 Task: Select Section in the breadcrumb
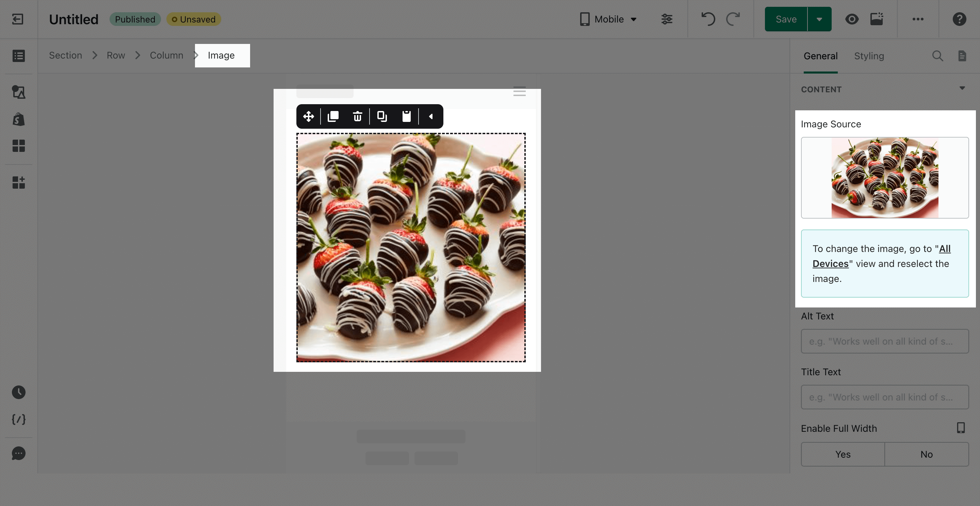coord(65,55)
